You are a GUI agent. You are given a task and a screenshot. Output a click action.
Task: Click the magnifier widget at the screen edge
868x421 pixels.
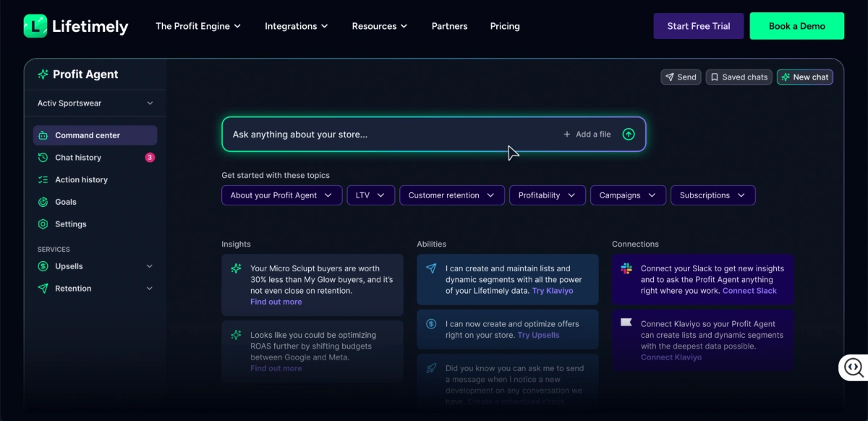click(854, 367)
